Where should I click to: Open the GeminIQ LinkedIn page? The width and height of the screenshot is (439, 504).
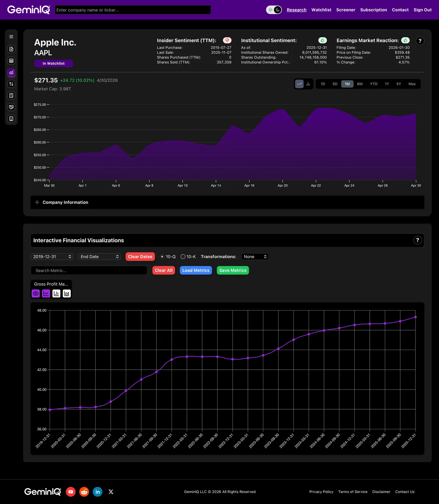[98, 492]
